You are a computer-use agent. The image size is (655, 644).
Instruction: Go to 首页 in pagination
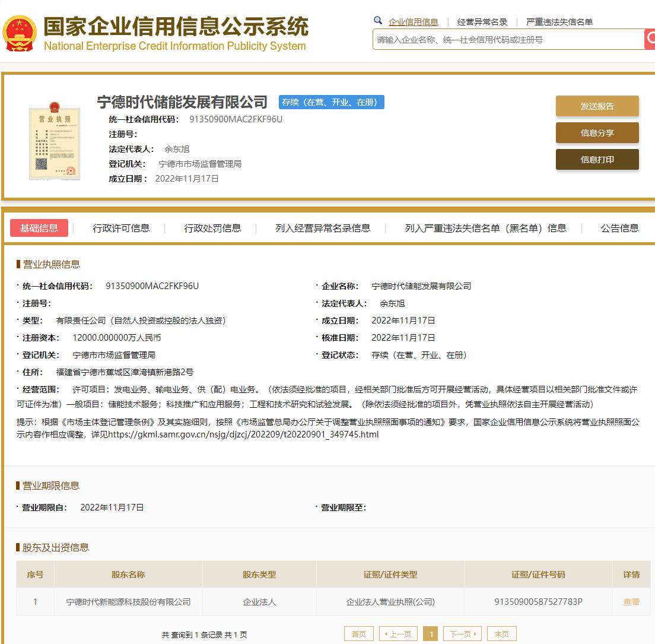click(358, 634)
